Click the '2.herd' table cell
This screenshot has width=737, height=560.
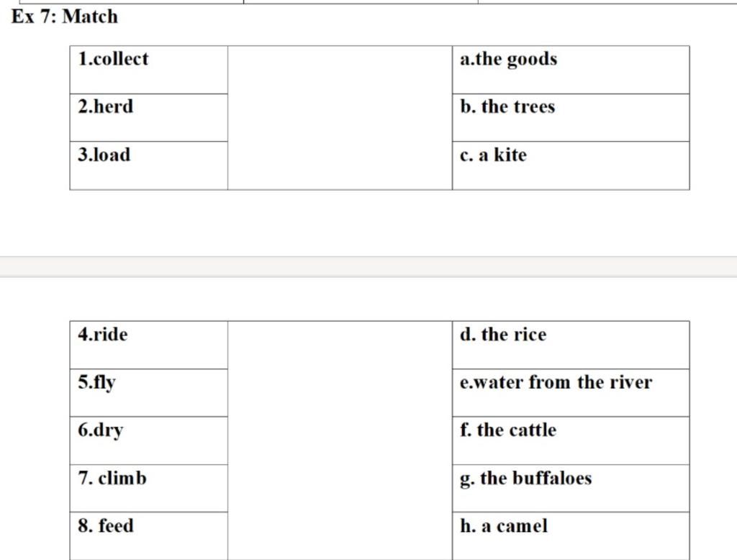tap(148, 117)
